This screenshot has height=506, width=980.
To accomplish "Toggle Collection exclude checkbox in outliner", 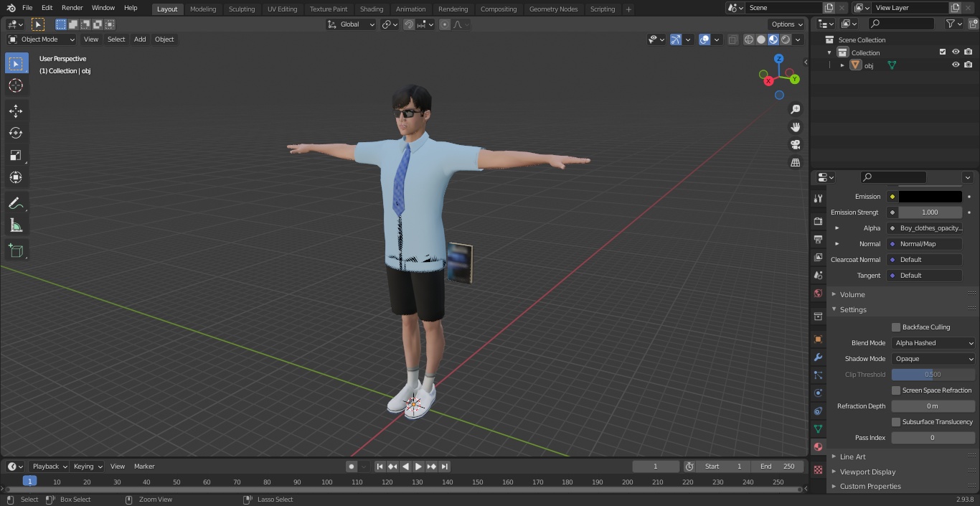I will [x=943, y=52].
